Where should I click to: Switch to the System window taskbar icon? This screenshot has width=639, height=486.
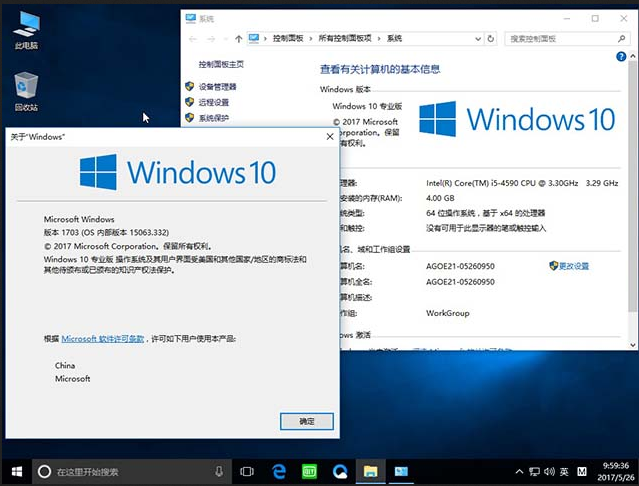[401, 472]
